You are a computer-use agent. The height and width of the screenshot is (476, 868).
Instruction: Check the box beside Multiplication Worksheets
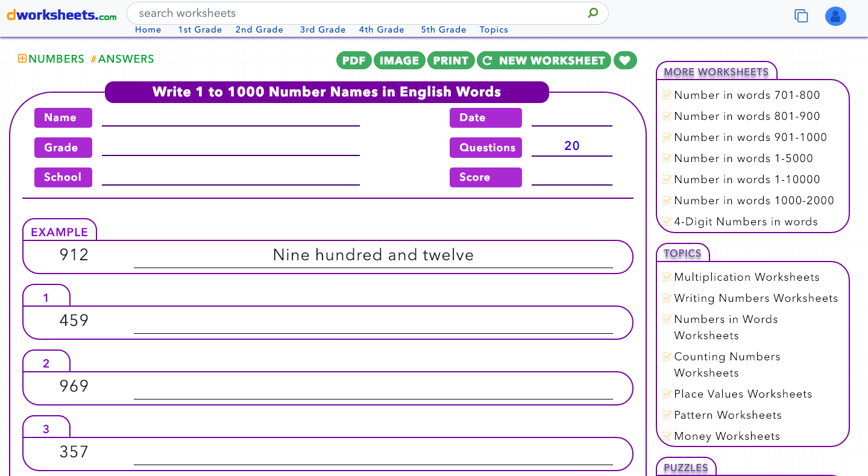tap(667, 277)
